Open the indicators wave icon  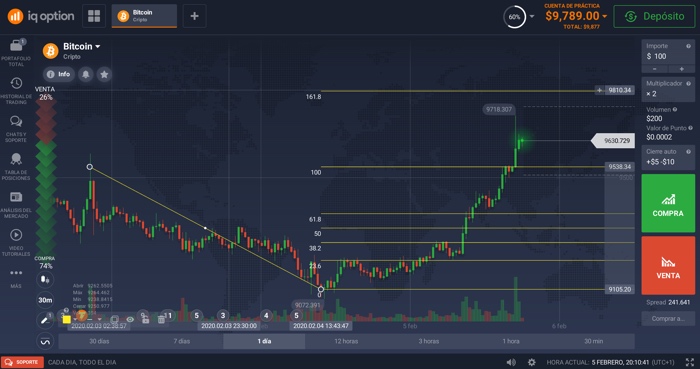coord(45,342)
